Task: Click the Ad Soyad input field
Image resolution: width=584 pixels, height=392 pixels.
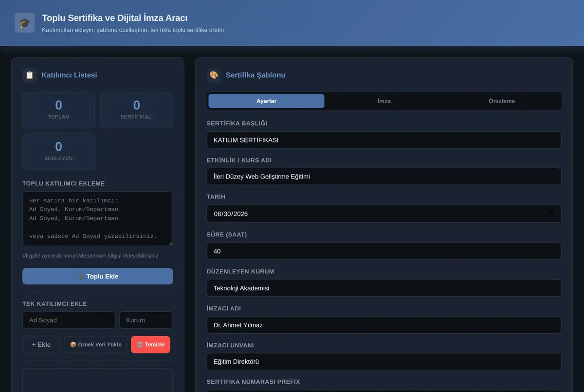Action: tap(69, 320)
